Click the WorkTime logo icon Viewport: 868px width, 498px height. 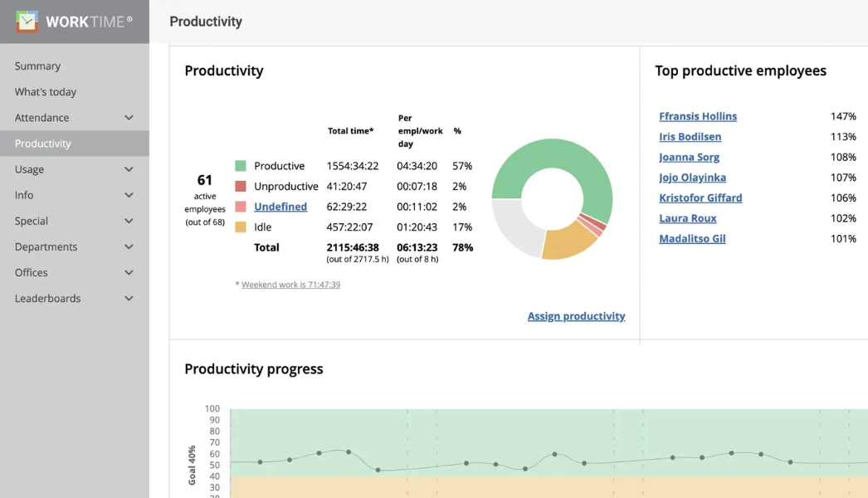pos(27,22)
